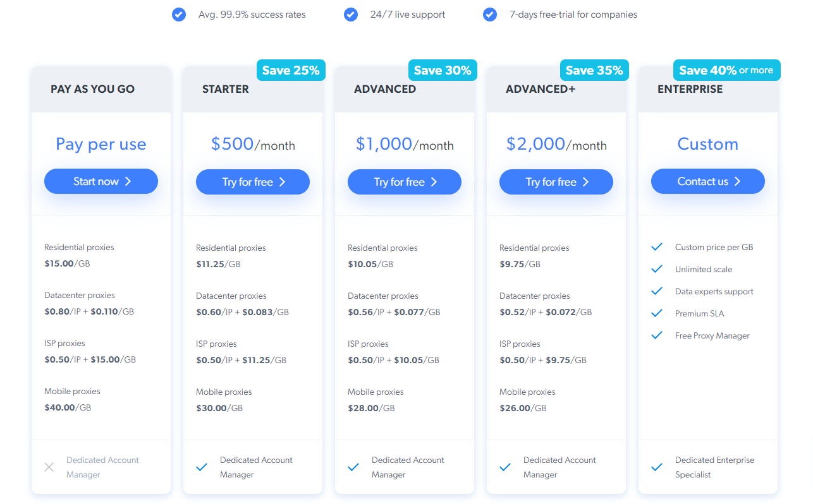
Task: Click checkmark next to Premium SLA
Action: point(657,313)
